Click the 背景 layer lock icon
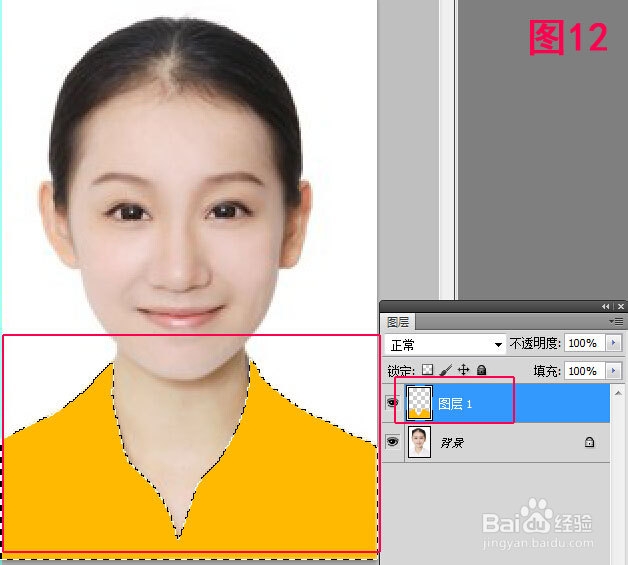 [x=589, y=442]
